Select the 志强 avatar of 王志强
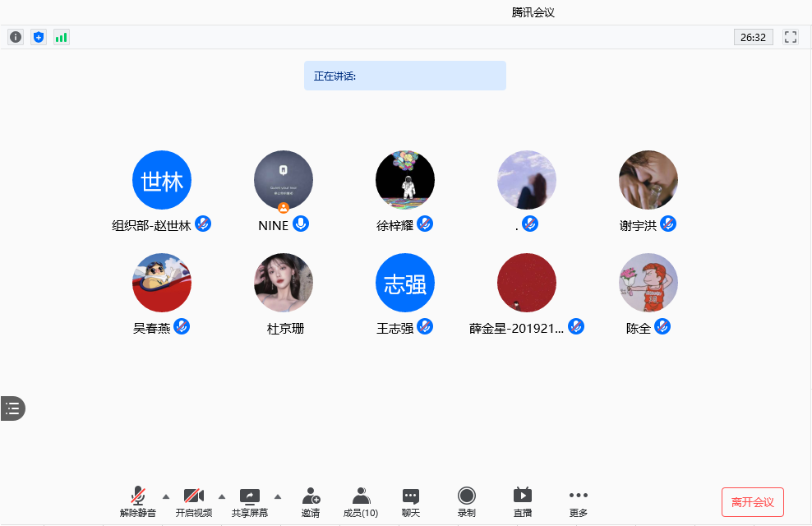 coord(405,283)
